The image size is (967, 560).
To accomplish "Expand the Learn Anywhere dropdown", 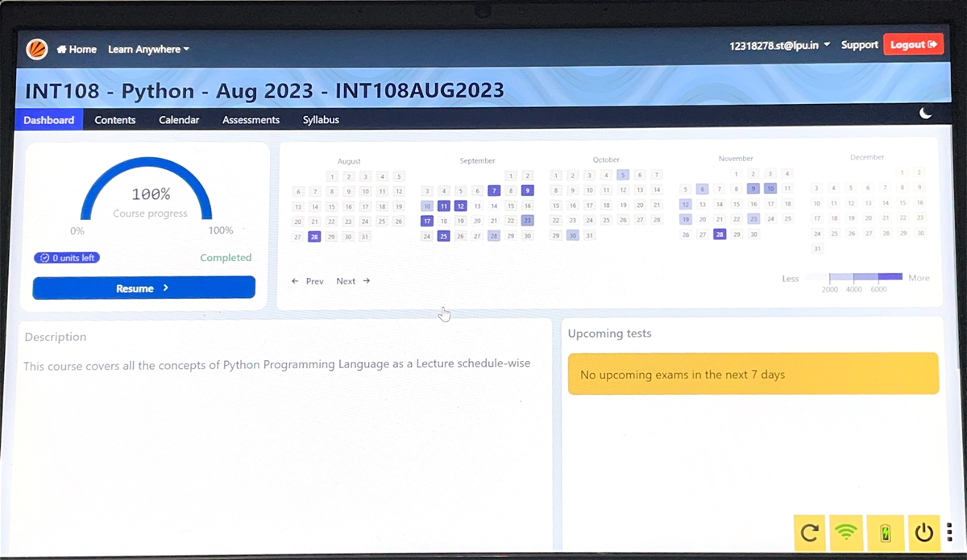I will pyautogui.click(x=148, y=49).
